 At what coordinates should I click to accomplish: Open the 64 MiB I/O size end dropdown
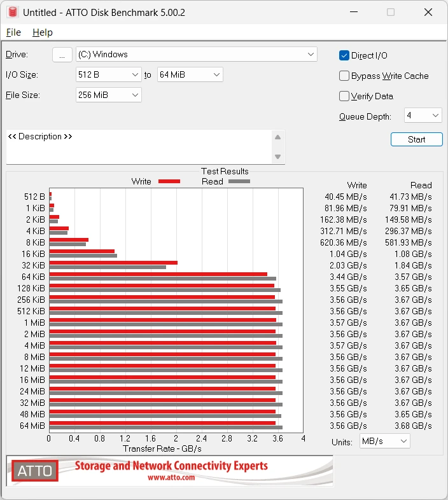coord(190,74)
